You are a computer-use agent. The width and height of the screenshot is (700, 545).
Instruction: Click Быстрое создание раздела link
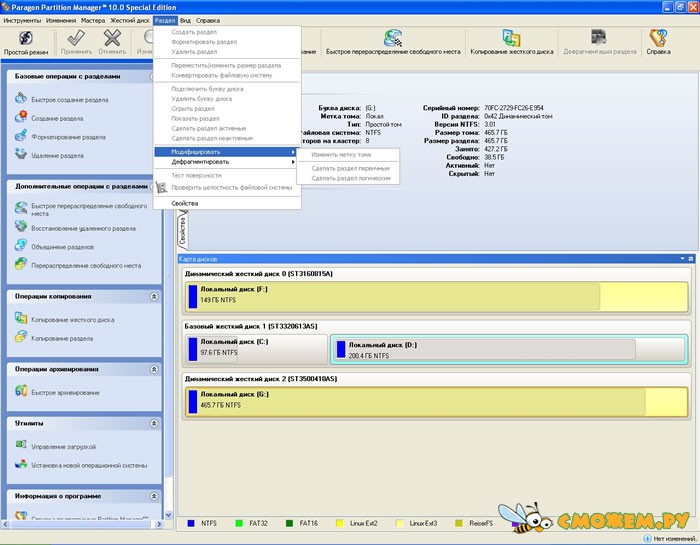tap(70, 100)
